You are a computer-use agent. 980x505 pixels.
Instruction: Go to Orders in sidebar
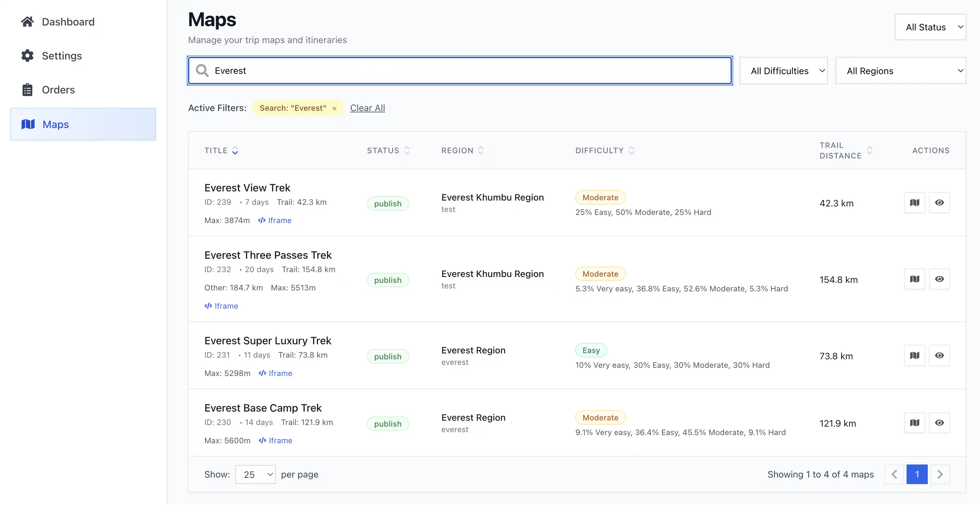click(58, 90)
